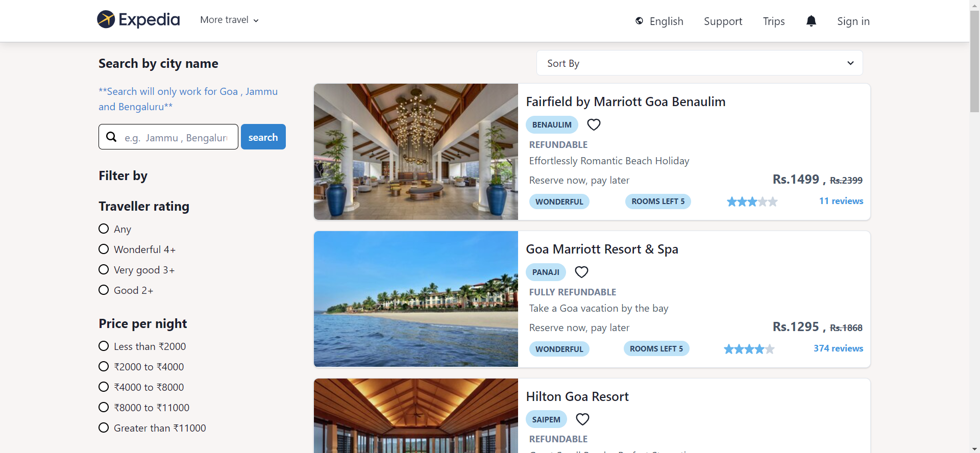
Task: Click Fairfield star rating icons
Action: click(x=752, y=202)
